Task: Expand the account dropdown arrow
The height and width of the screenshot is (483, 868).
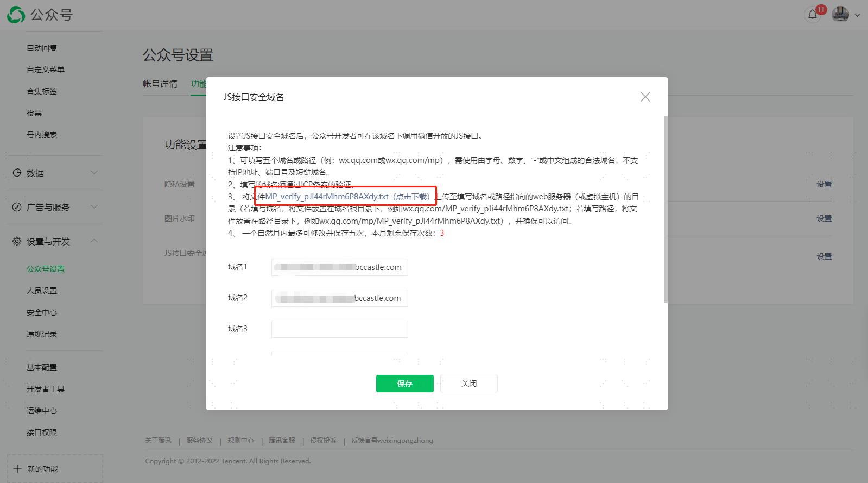Action: [x=858, y=15]
